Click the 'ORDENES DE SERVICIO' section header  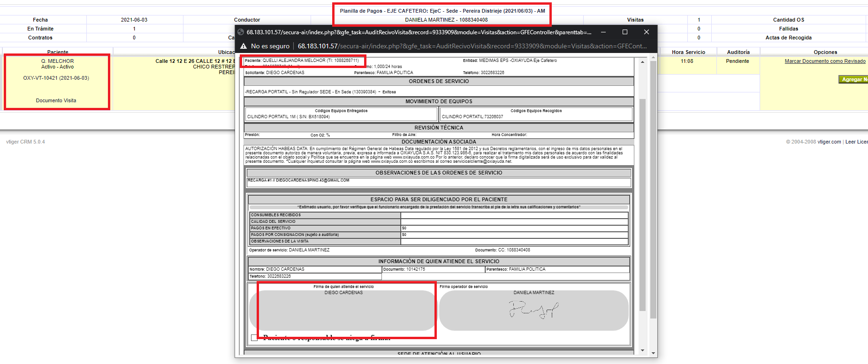[x=439, y=81]
